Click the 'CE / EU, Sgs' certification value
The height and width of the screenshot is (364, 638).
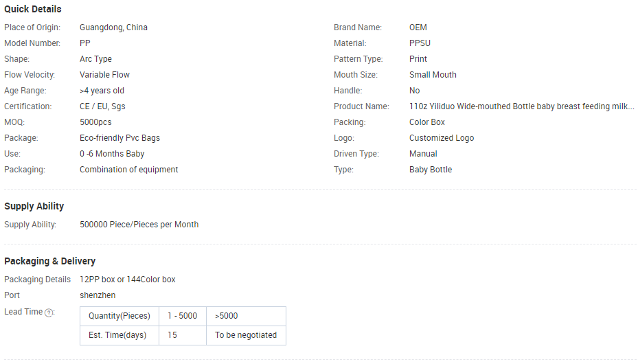(x=102, y=106)
